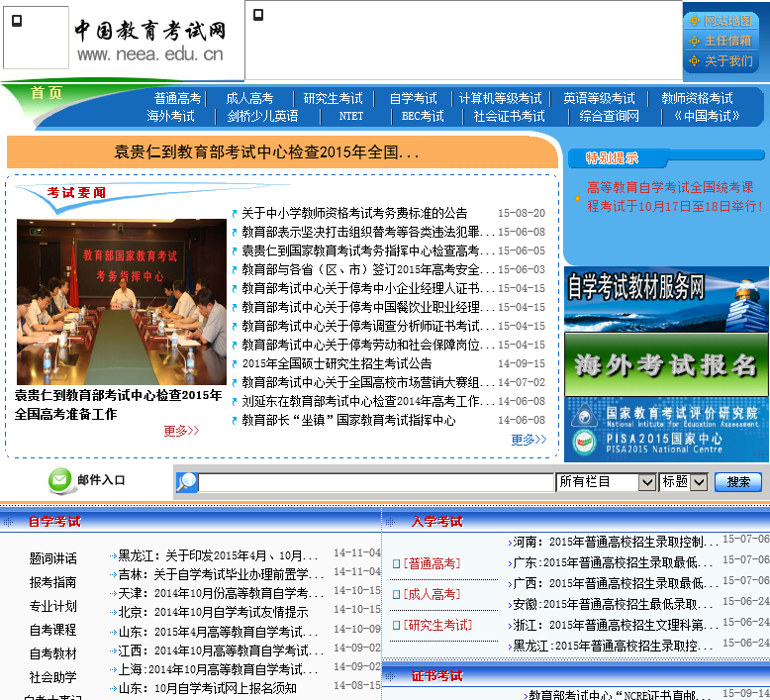This screenshot has height=700, width=770.
Task: Open the 计算机等级考试 menu item
Action: 501,99
